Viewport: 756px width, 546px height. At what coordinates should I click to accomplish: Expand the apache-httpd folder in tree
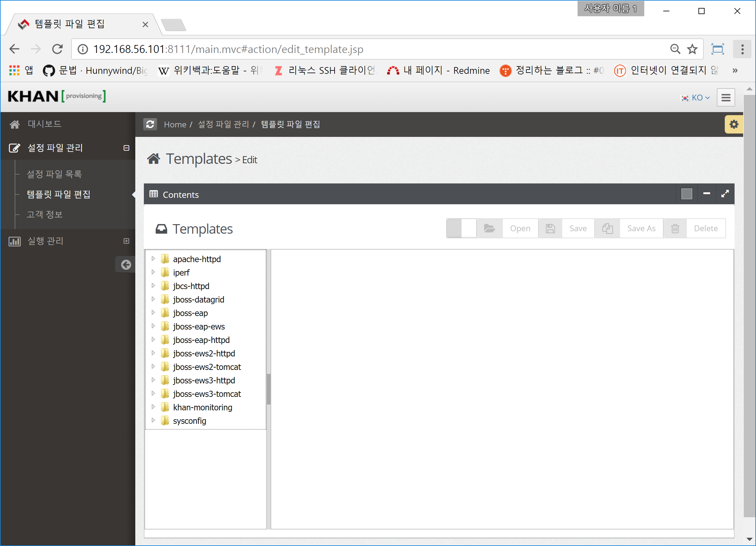(x=153, y=259)
